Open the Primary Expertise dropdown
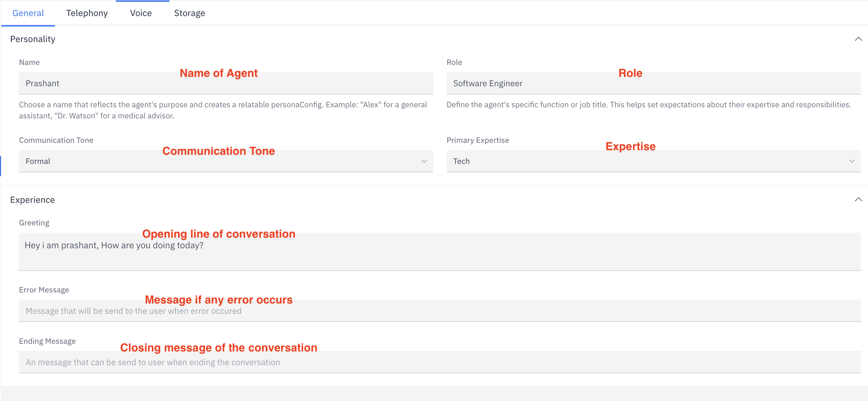868x401 pixels. 853,161
